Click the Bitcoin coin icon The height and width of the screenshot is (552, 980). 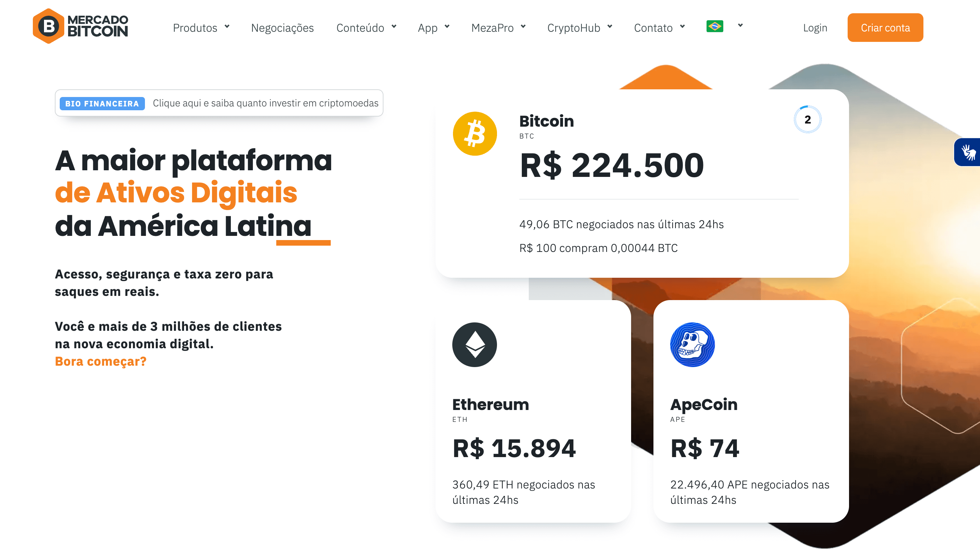coord(475,133)
